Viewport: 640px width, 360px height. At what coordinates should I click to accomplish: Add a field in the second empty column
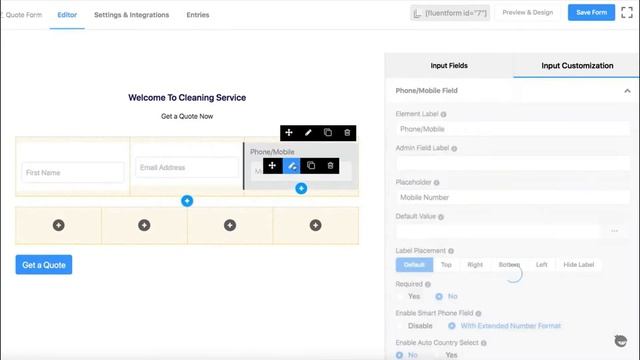pos(144,225)
